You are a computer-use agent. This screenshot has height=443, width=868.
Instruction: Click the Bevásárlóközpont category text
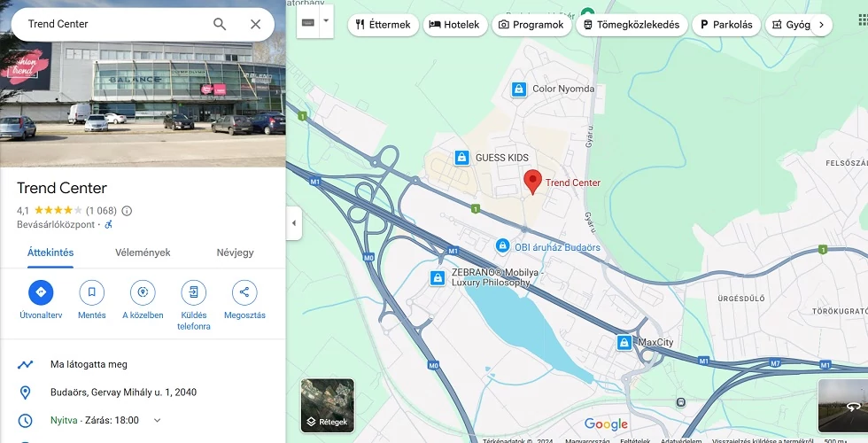pos(56,225)
